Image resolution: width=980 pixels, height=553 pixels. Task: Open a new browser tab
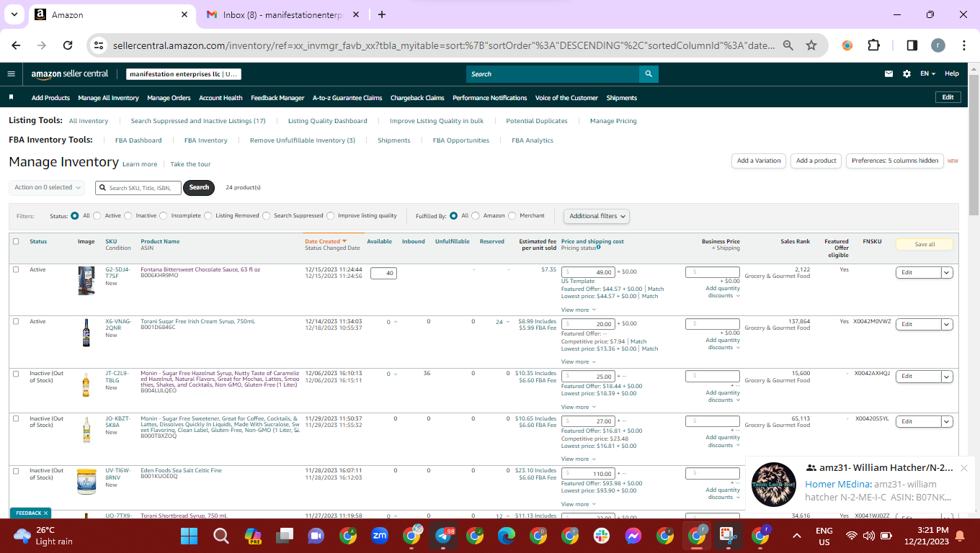point(382,14)
